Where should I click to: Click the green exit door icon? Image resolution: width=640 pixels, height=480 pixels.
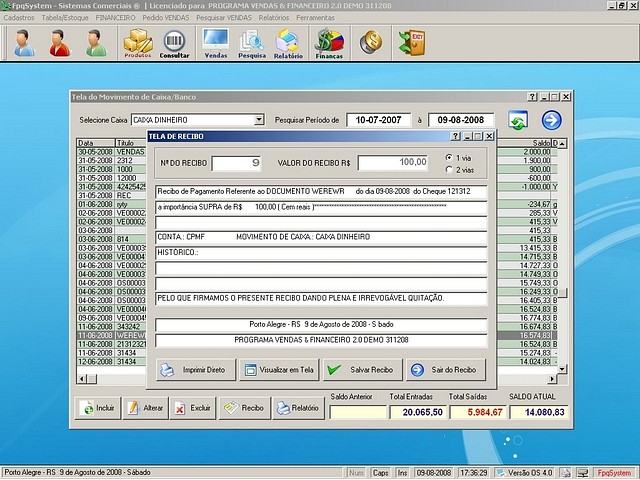410,41
